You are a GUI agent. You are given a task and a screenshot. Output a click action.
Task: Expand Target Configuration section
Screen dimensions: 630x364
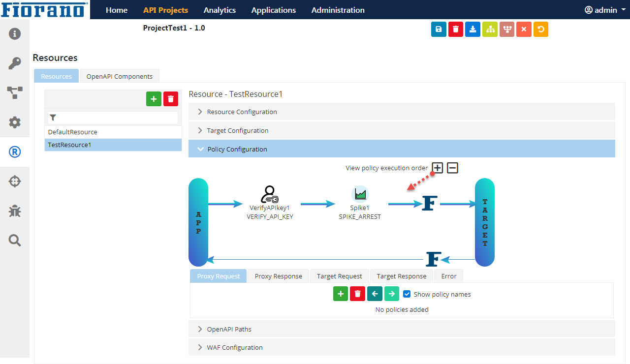(x=402, y=130)
